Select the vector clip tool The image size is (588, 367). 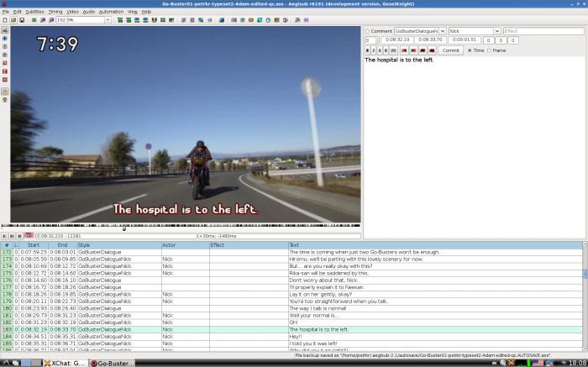tap(5, 80)
